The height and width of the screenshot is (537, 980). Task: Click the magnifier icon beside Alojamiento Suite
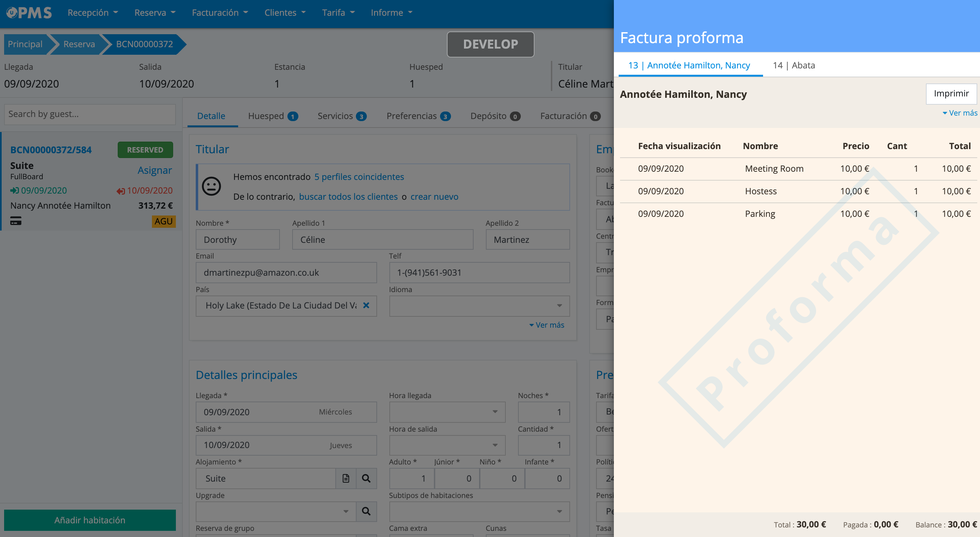click(x=366, y=479)
